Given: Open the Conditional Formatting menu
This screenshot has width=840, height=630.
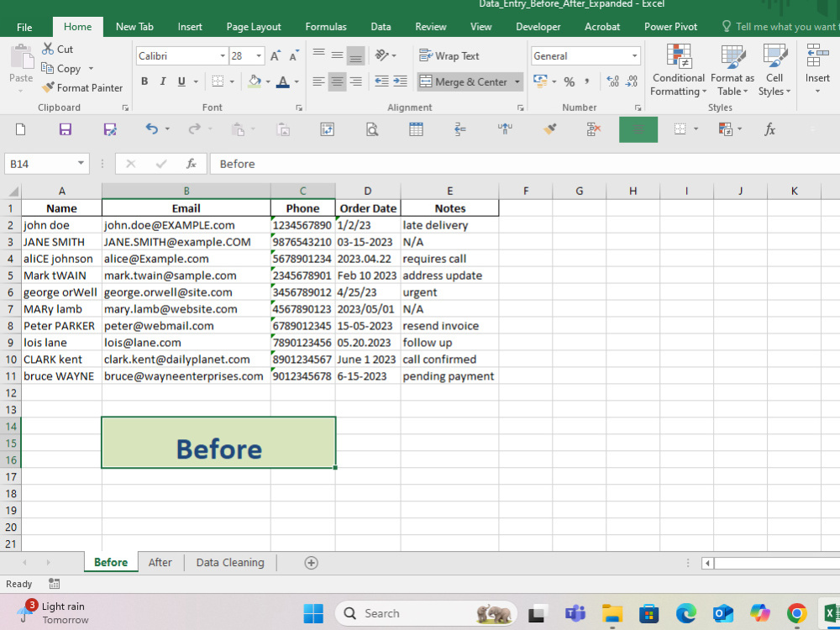Looking at the screenshot, I should click(678, 71).
